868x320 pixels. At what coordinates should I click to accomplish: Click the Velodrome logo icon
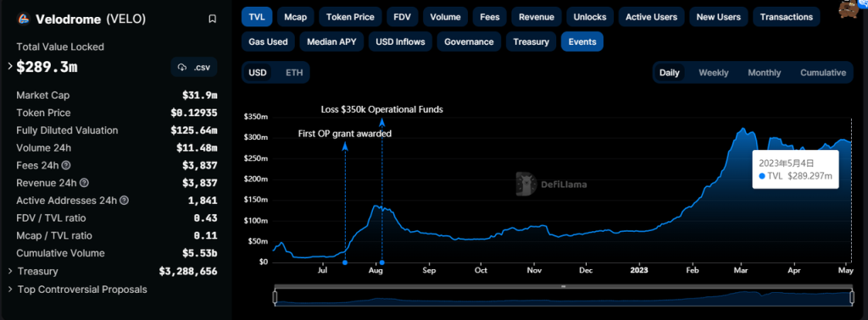coord(24,19)
